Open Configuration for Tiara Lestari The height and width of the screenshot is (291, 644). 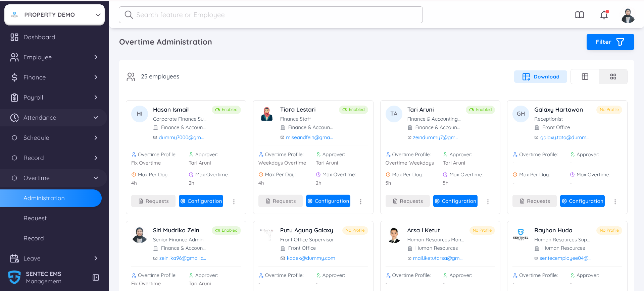(328, 201)
